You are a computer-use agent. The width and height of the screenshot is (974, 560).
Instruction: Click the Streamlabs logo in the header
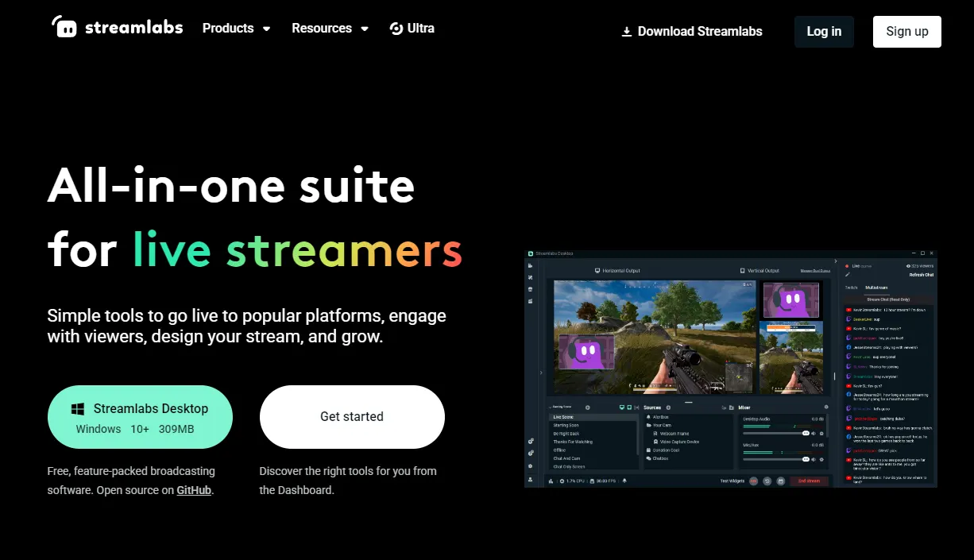click(x=118, y=27)
